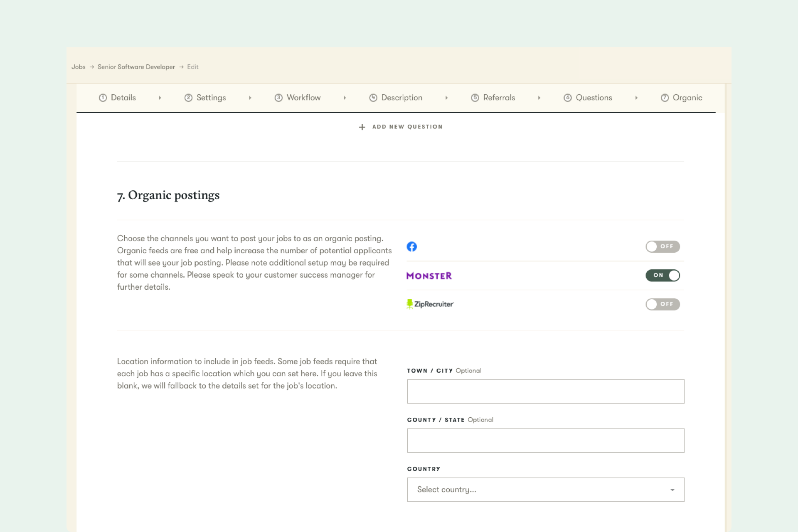Click inside the Town / City field
The image size is (798, 532).
click(545, 391)
